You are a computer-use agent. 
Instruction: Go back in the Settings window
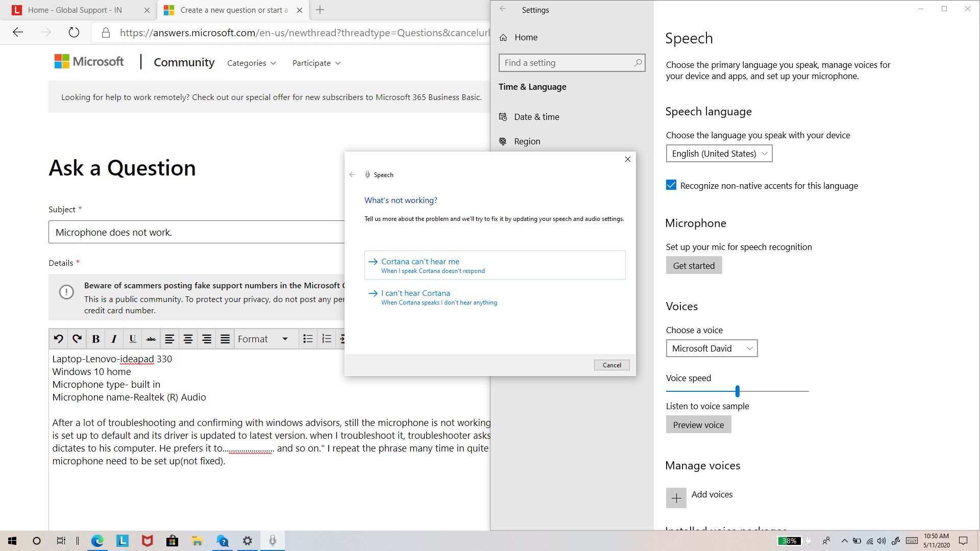point(503,9)
